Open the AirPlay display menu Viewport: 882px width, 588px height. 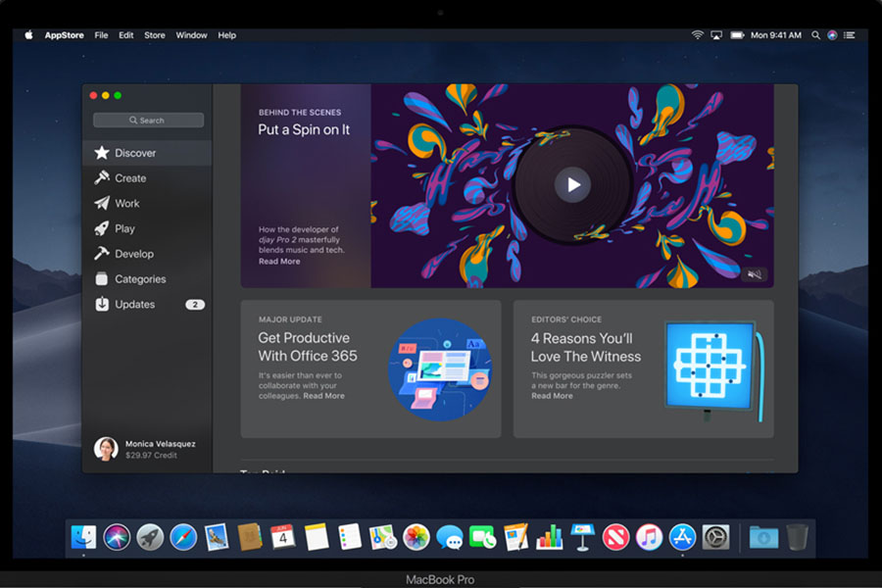(x=716, y=35)
